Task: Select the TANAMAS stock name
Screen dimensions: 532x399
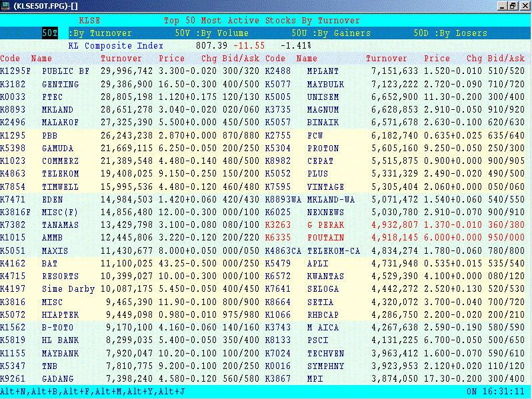Action: [60, 224]
